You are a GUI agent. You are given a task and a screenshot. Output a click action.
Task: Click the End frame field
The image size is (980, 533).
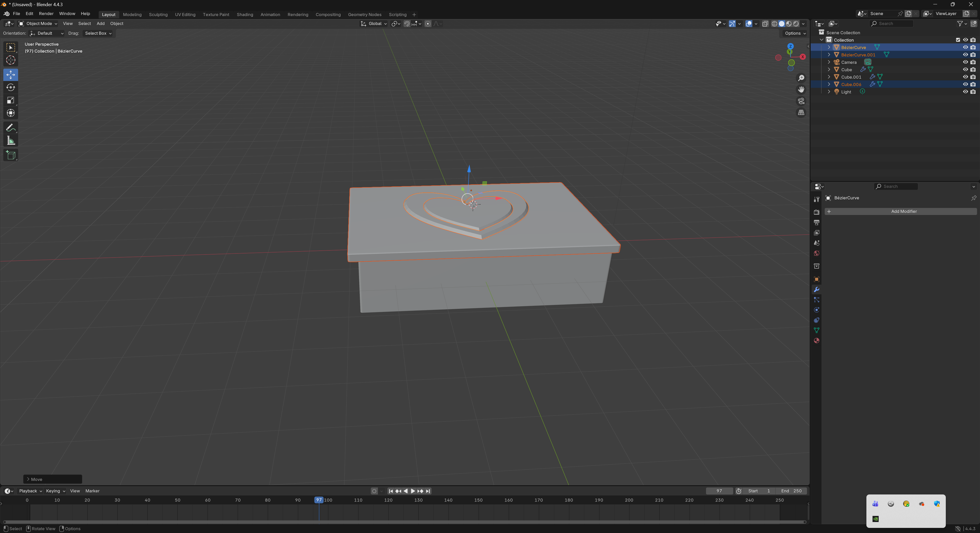point(791,491)
